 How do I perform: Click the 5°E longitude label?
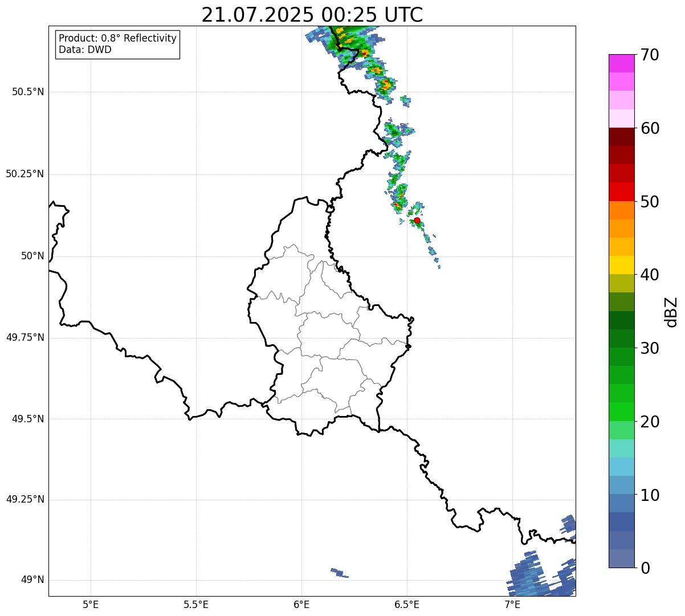click(x=91, y=604)
